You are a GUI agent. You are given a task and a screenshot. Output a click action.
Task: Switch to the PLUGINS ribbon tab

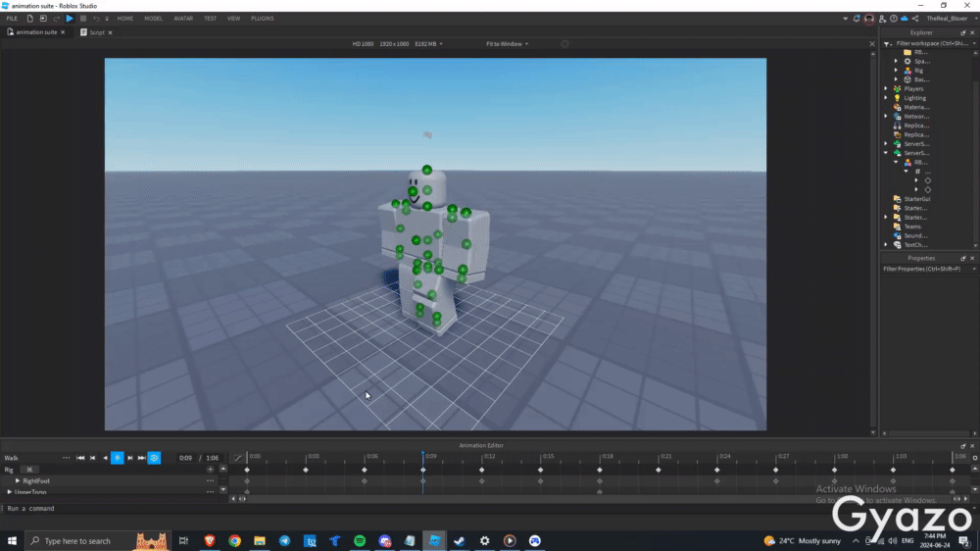coord(263,18)
